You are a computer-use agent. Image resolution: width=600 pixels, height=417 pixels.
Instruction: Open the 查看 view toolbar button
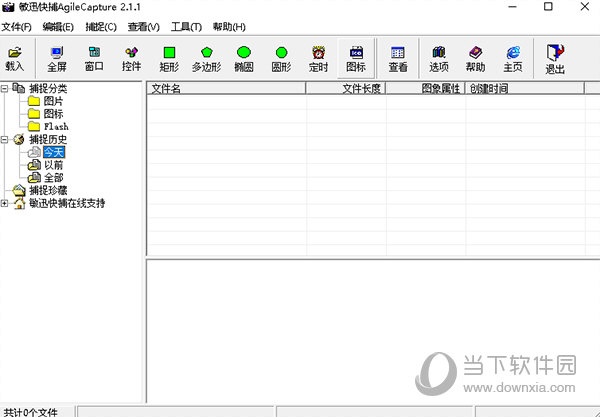click(x=398, y=58)
